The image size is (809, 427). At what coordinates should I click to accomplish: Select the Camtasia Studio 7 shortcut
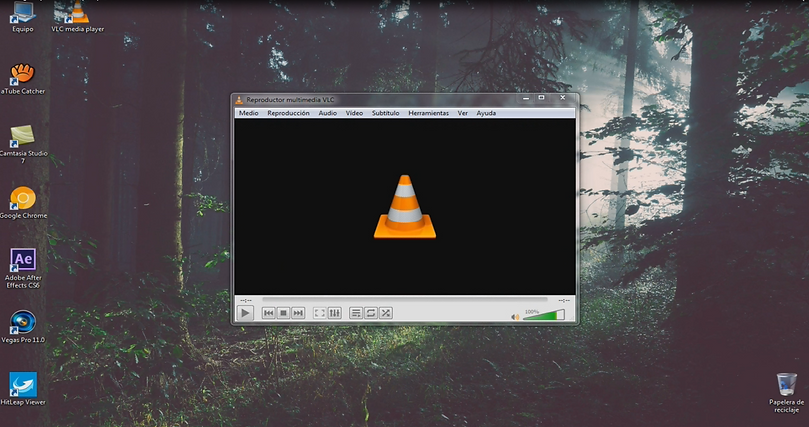(x=23, y=144)
